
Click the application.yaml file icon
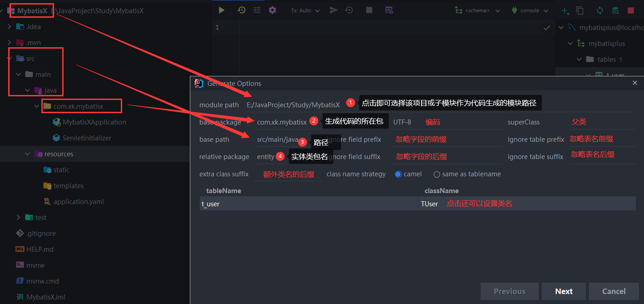point(47,201)
